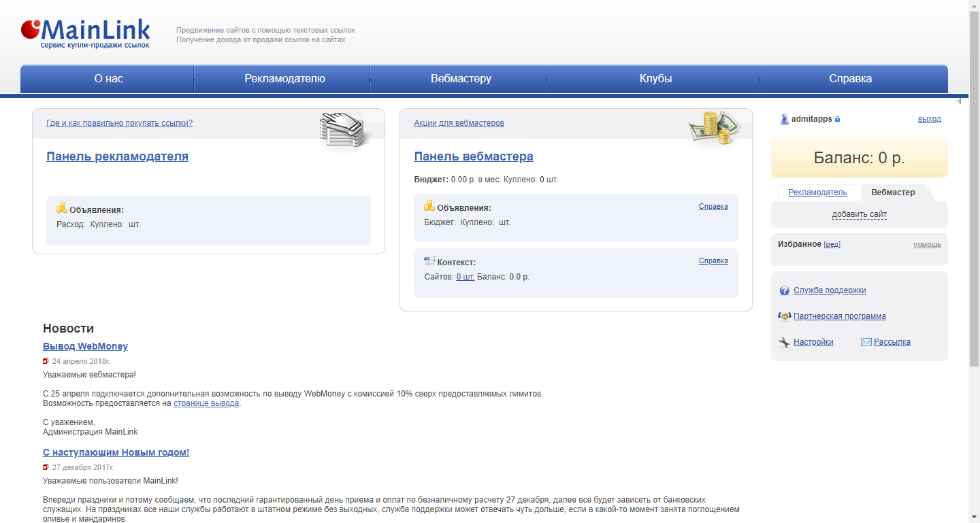Click the MainLink logo
Image resolution: width=980 pixels, height=523 pixels.
[x=85, y=34]
